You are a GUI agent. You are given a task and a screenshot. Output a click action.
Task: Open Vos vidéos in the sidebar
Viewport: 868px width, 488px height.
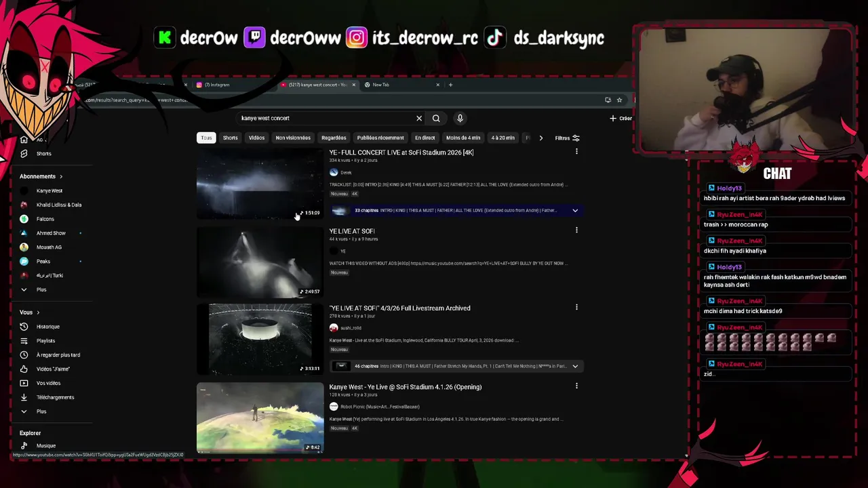point(48,383)
